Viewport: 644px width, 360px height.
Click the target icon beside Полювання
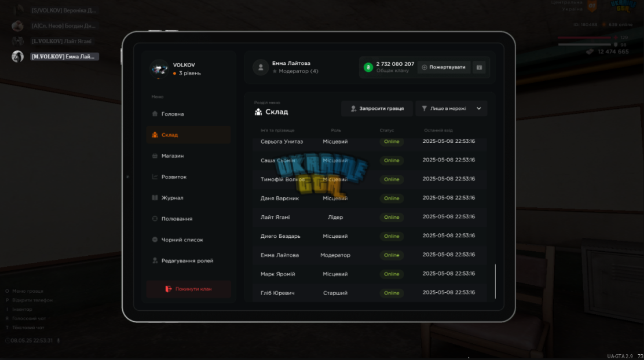[x=155, y=219]
